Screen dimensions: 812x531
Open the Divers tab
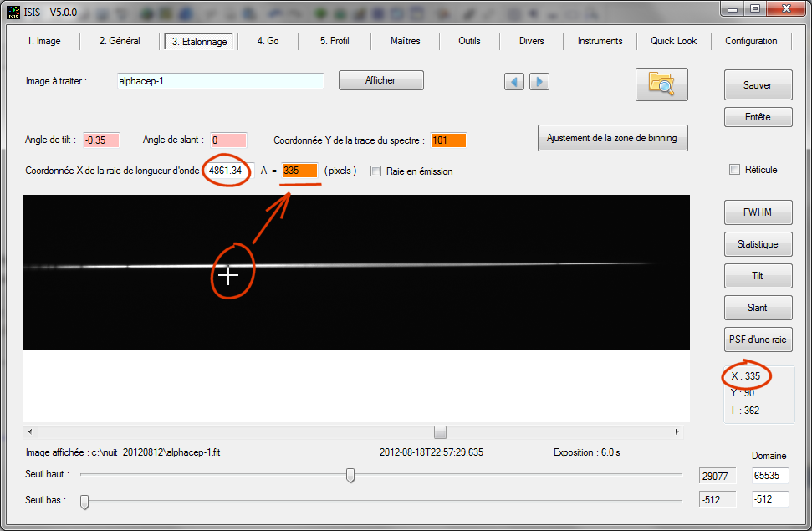(531, 41)
